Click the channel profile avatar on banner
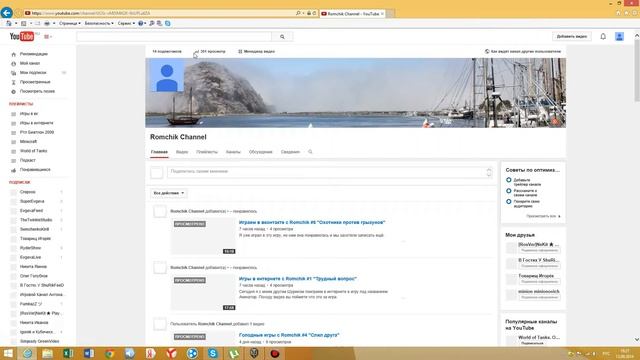Image resolution: width=640 pixels, height=360 pixels. coord(167,76)
